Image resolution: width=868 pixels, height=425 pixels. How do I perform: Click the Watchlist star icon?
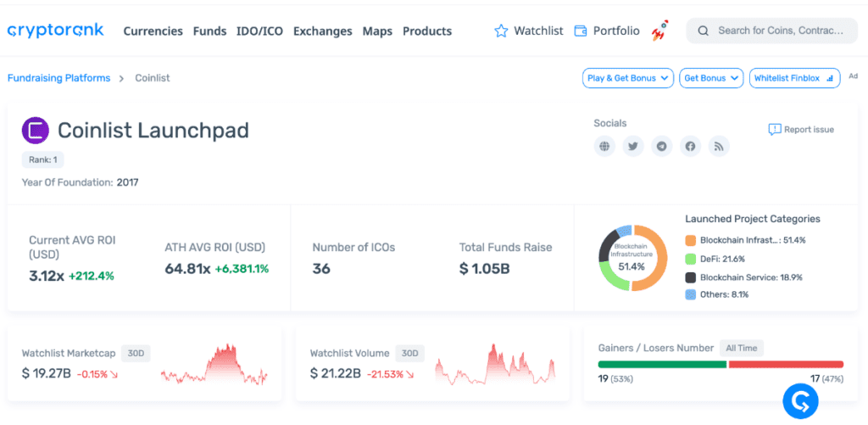[x=501, y=31]
